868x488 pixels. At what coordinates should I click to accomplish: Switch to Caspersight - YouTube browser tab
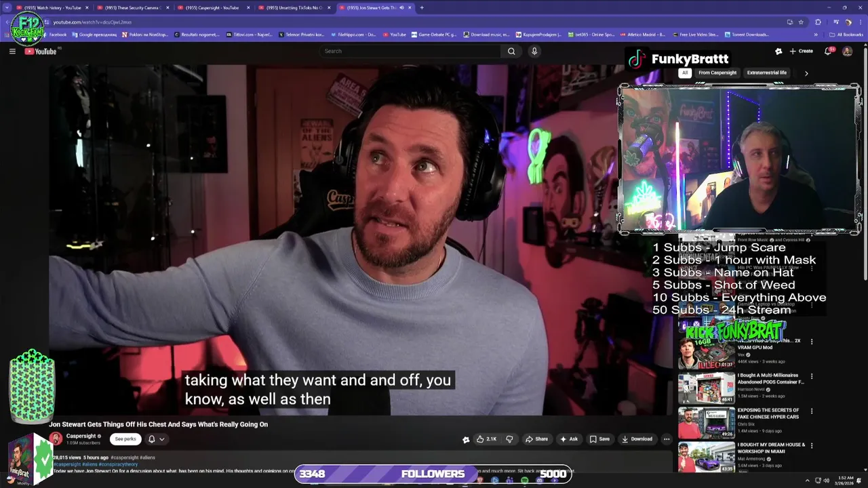(x=212, y=7)
